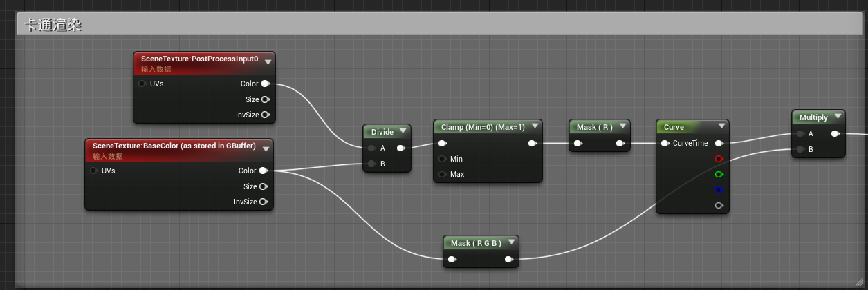This screenshot has width=868, height=290.
Task: Select the SceneTexture:BaseColor node title
Action: (x=173, y=146)
